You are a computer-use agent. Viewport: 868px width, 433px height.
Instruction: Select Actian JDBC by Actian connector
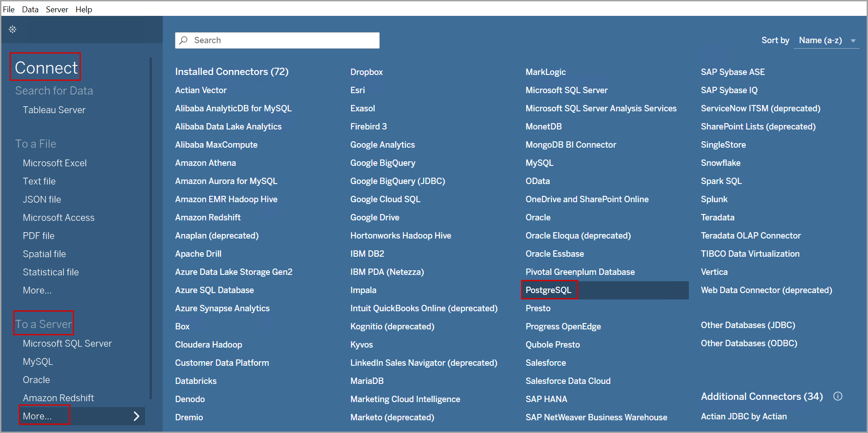(743, 416)
